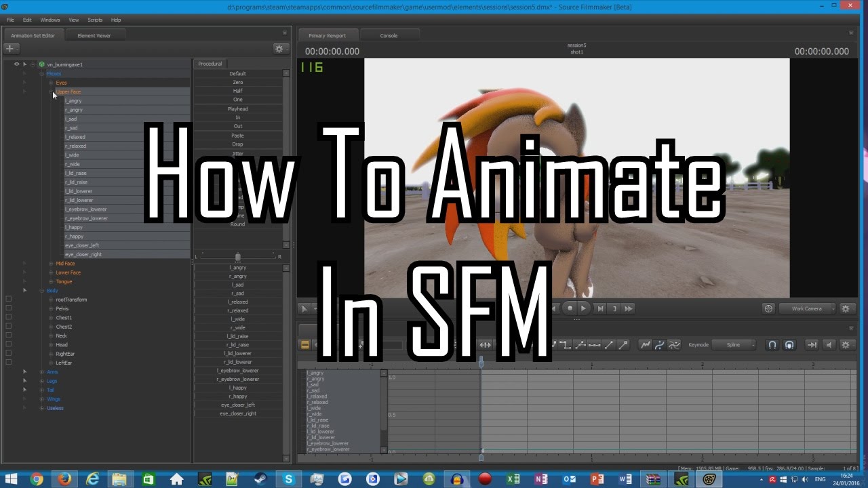
Task: Select l_relaxed in the flex tree
Action: pyautogui.click(x=75, y=137)
